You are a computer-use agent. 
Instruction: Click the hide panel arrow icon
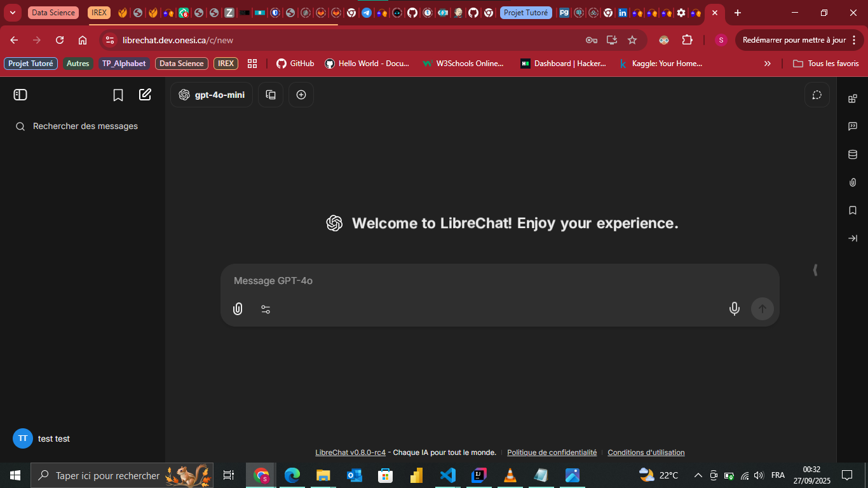tap(853, 238)
